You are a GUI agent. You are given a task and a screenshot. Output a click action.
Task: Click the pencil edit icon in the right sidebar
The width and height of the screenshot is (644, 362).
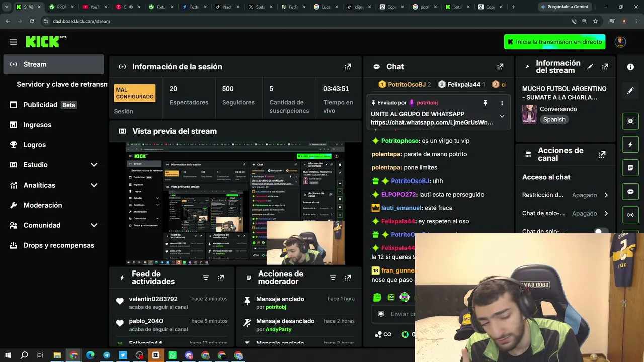tap(630, 91)
